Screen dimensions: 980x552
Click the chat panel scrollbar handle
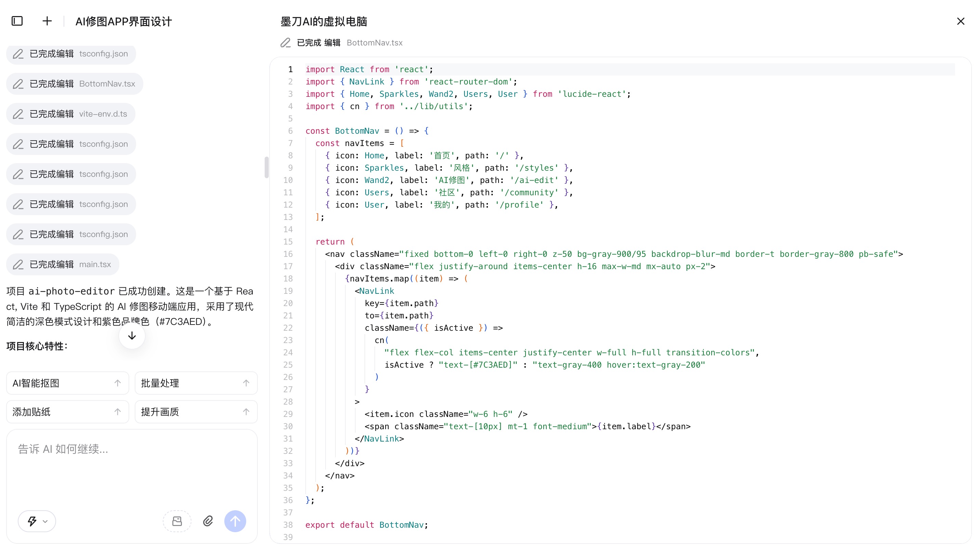pos(266,167)
